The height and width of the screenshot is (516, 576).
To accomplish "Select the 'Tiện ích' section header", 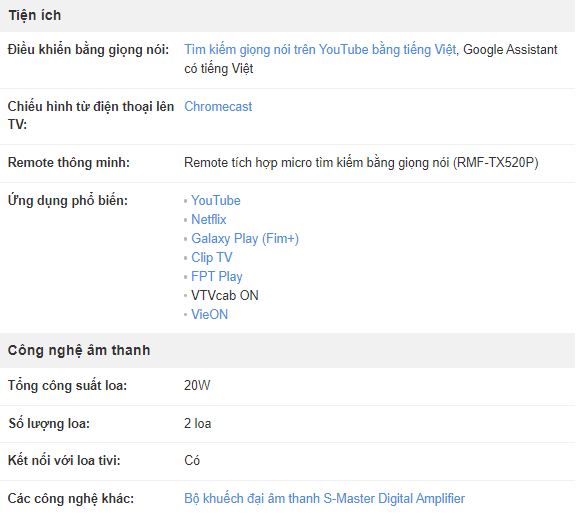I will (x=35, y=15).
